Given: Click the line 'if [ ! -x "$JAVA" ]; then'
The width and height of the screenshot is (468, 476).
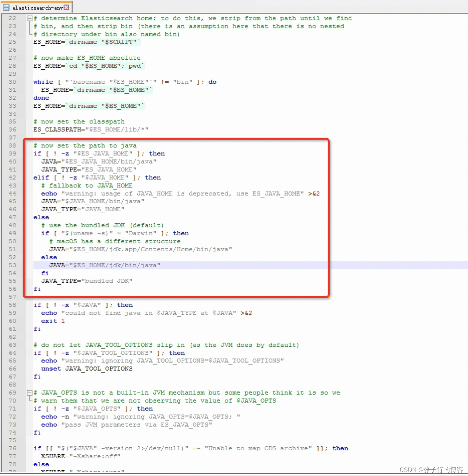Looking at the screenshot, I should 83,305.
